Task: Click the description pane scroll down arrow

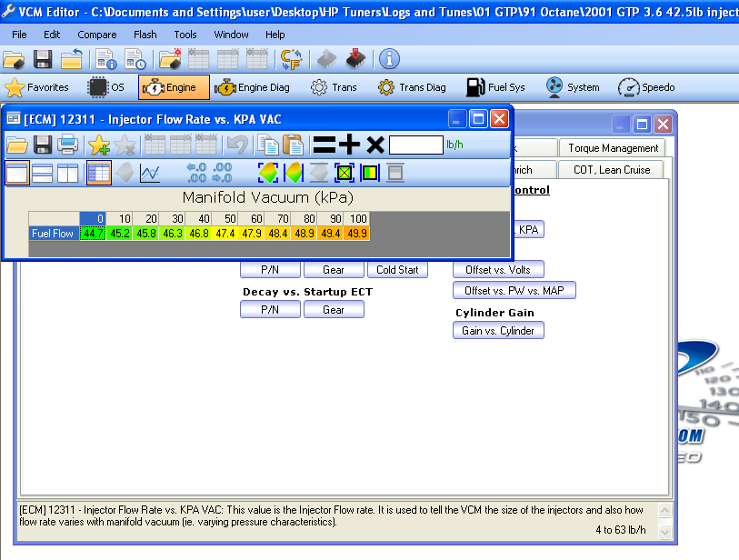Action: tap(664, 532)
